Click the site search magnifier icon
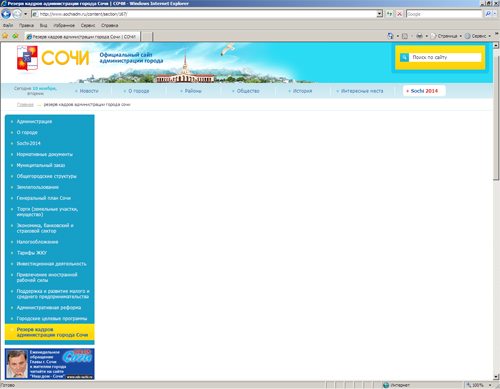 [404, 57]
